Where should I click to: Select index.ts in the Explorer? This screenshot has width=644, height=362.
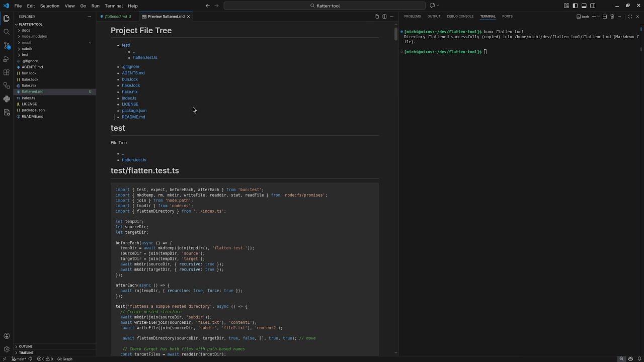[54, 98]
